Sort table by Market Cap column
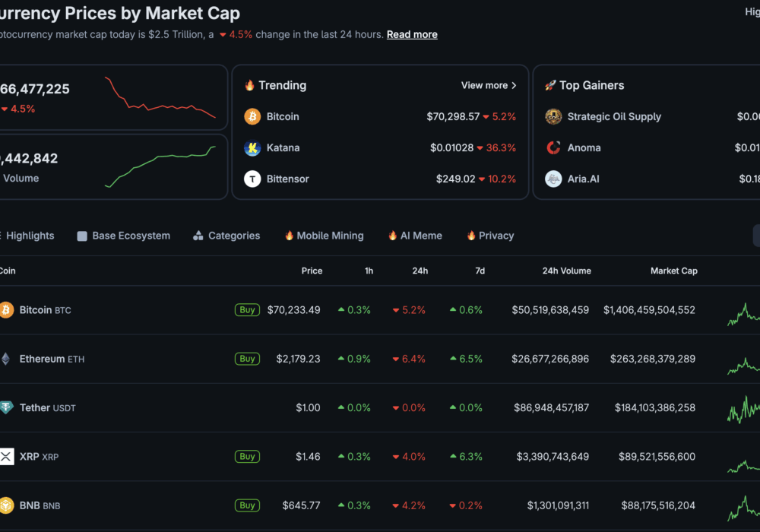 tap(673, 271)
